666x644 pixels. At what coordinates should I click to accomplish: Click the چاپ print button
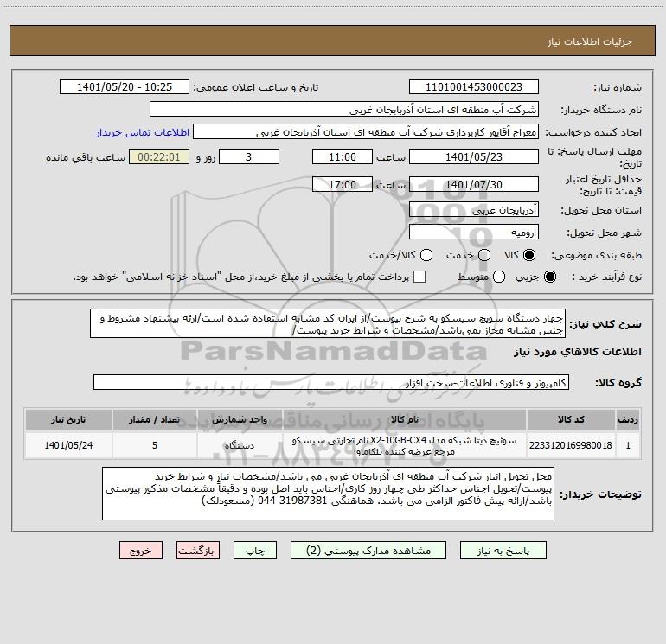(255, 551)
